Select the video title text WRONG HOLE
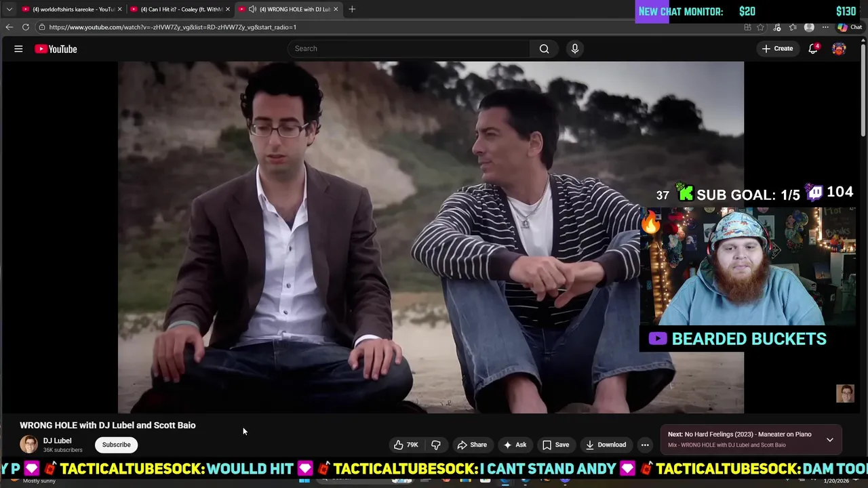This screenshot has height=488, width=868. (x=108, y=425)
